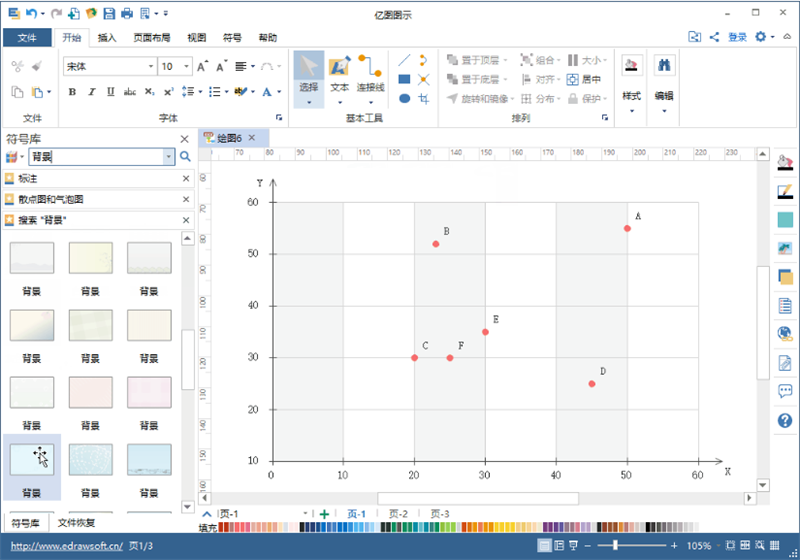Screen dimensions: 800x560
Task: Open the font name dropdown 宋体
Action: click(x=151, y=66)
